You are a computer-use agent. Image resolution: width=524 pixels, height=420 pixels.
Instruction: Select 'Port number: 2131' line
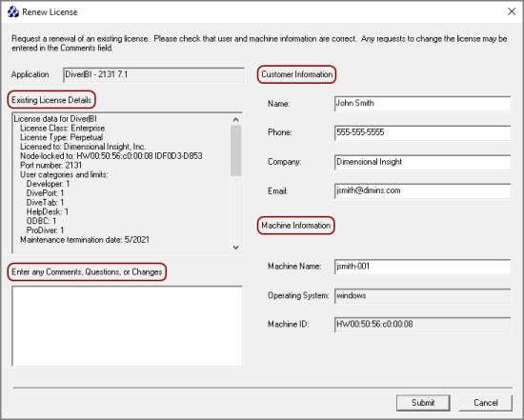(50, 166)
